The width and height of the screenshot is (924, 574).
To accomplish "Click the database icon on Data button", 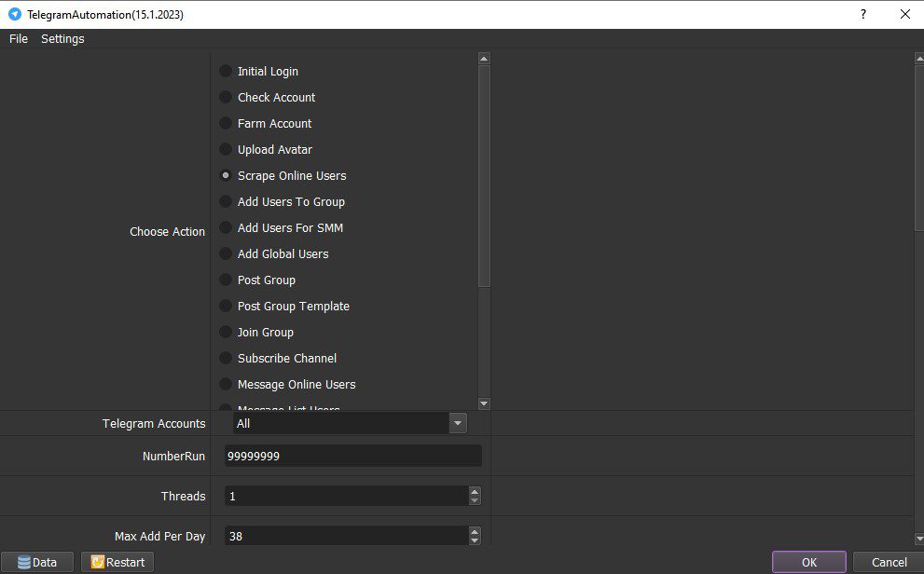I will pyautogui.click(x=24, y=562).
